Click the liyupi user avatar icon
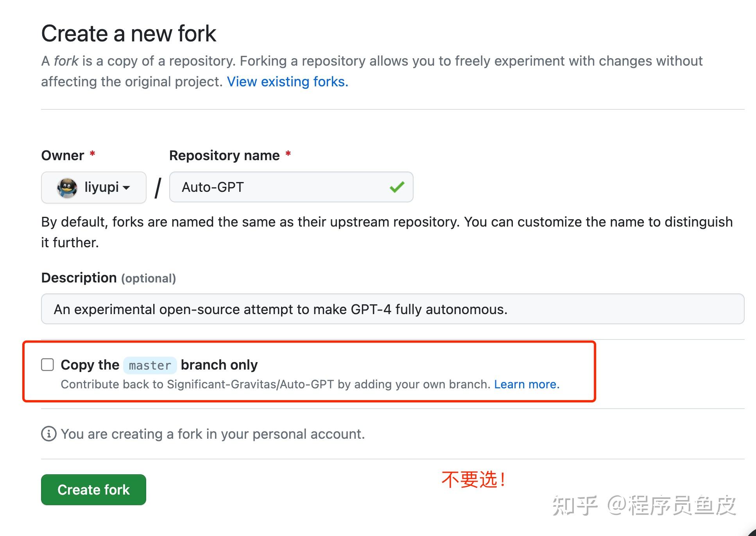This screenshot has width=756, height=536. pos(66,188)
